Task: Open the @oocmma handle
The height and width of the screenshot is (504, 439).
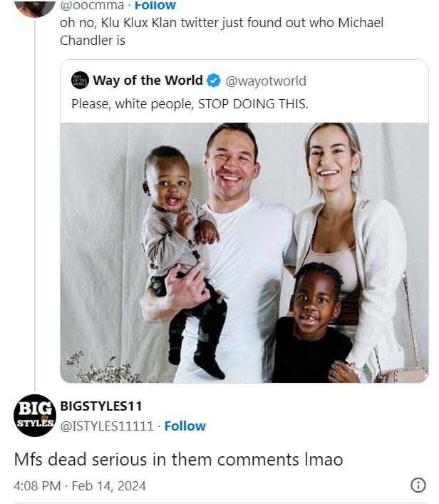Action: coord(91,6)
